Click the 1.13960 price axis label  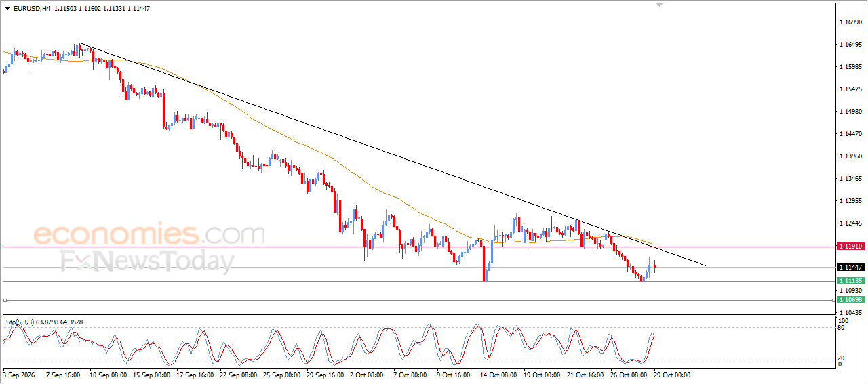[x=850, y=156]
